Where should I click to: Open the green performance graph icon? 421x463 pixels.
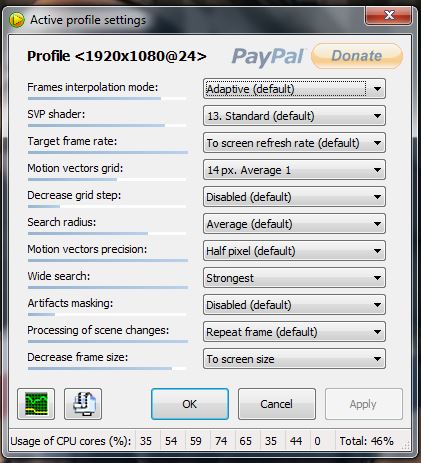click(x=36, y=404)
